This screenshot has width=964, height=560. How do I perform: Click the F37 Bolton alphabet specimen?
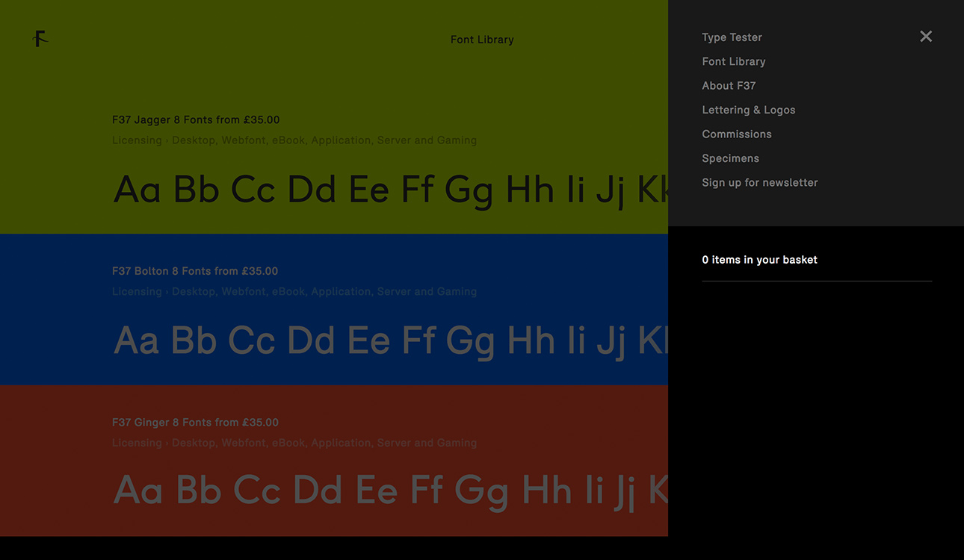point(390,341)
